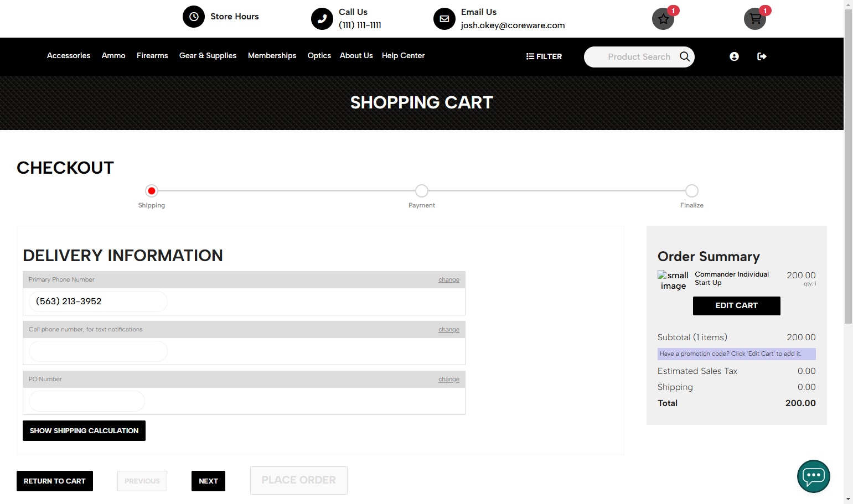The height and width of the screenshot is (504, 853).
Task: Click the Next button
Action: click(x=208, y=481)
